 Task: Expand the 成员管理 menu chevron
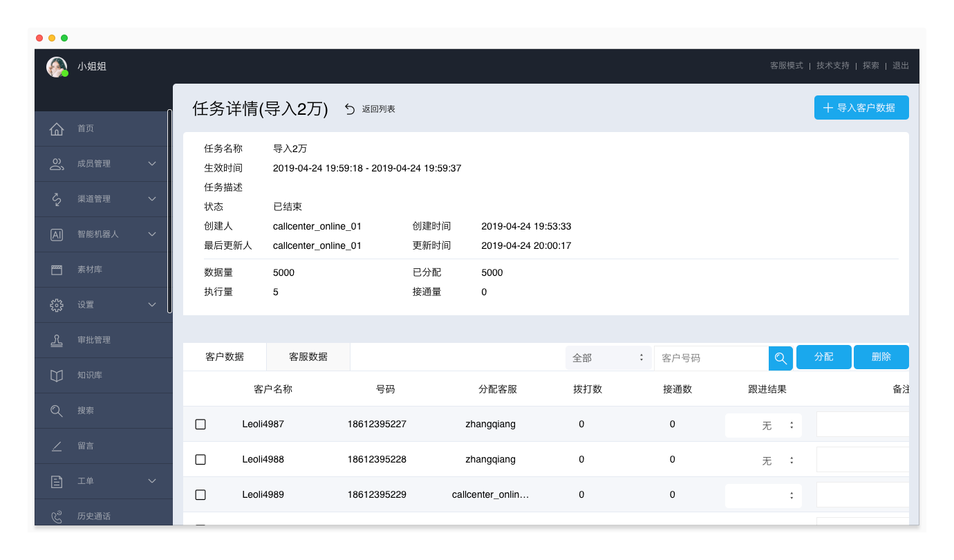tap(152, 164)
